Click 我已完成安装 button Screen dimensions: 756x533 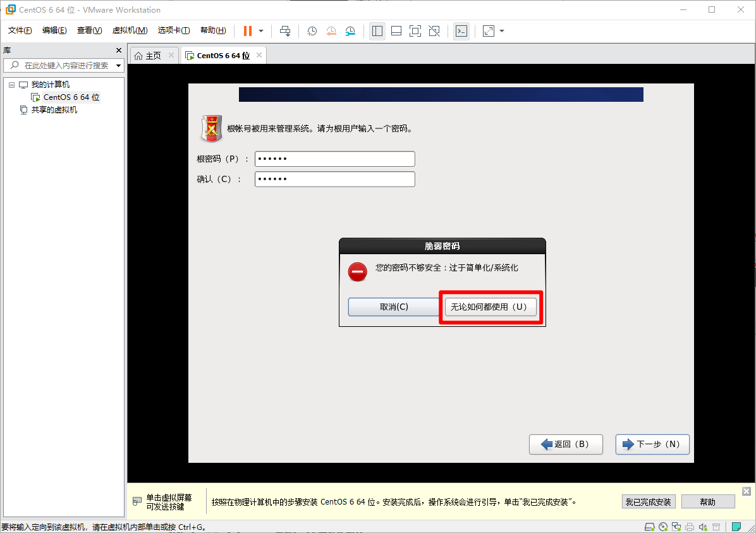(x=649, y=502)
